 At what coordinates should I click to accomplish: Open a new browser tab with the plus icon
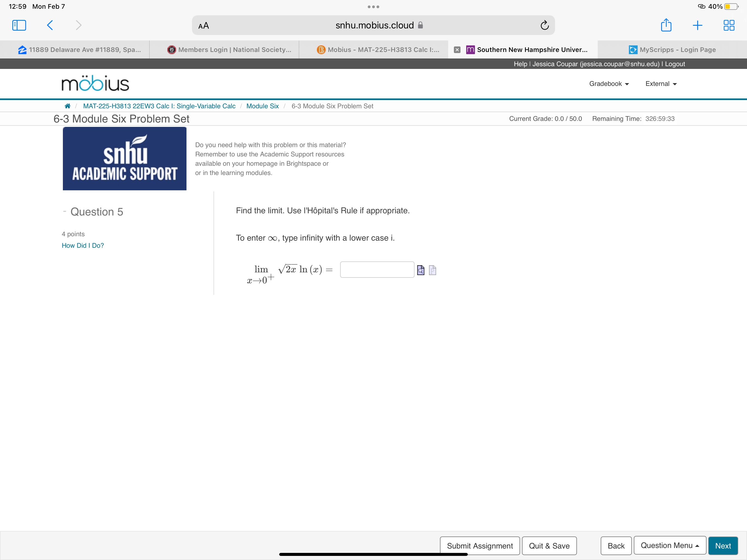[x=698, y=25]
